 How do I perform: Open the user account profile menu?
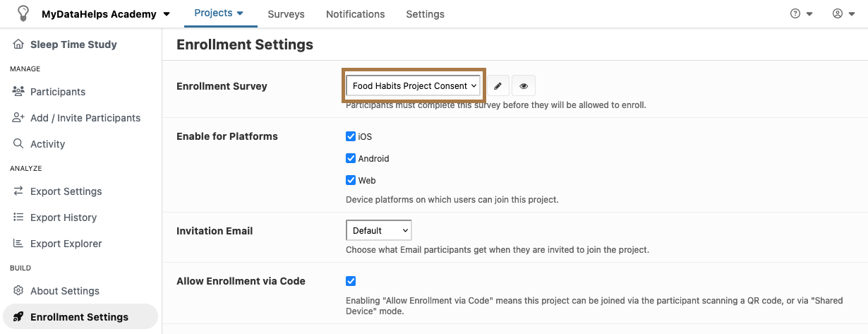pyautogui.click(x=843, y=14)
